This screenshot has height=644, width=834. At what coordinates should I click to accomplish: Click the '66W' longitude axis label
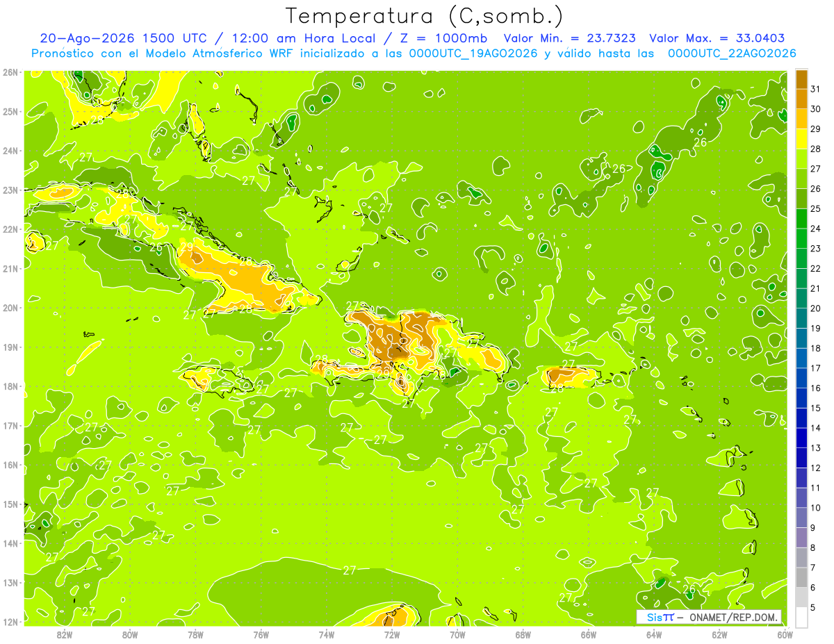[x=589, y=634]
